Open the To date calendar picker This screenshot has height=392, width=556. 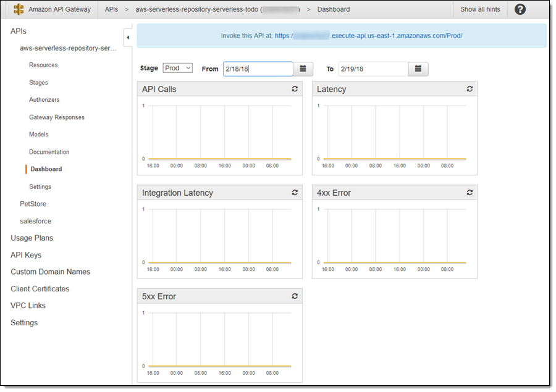[418, 69]
